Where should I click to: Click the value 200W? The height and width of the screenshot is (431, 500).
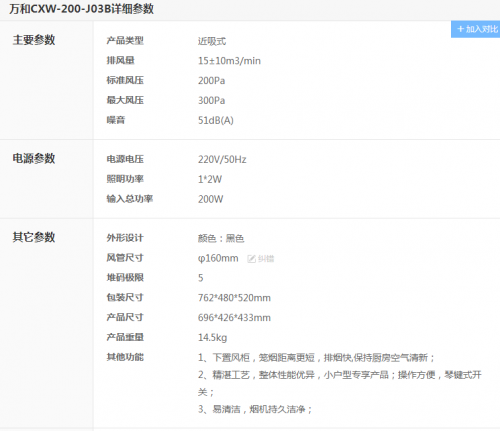click(210, 199)
